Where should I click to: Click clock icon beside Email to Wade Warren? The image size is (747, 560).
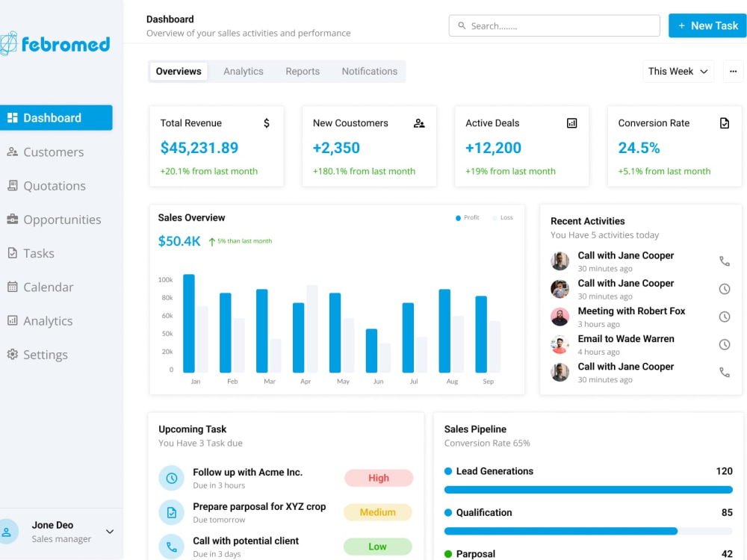[724, 344]
